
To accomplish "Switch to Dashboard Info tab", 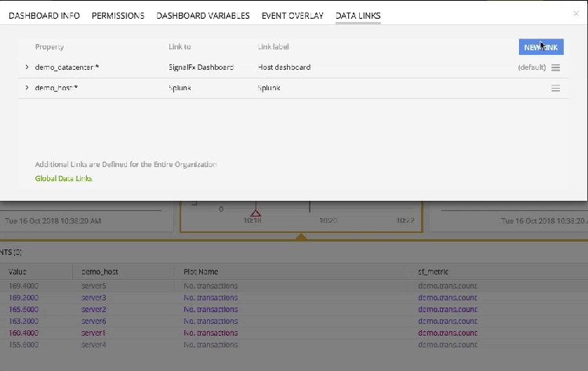I will pos(45,16).
